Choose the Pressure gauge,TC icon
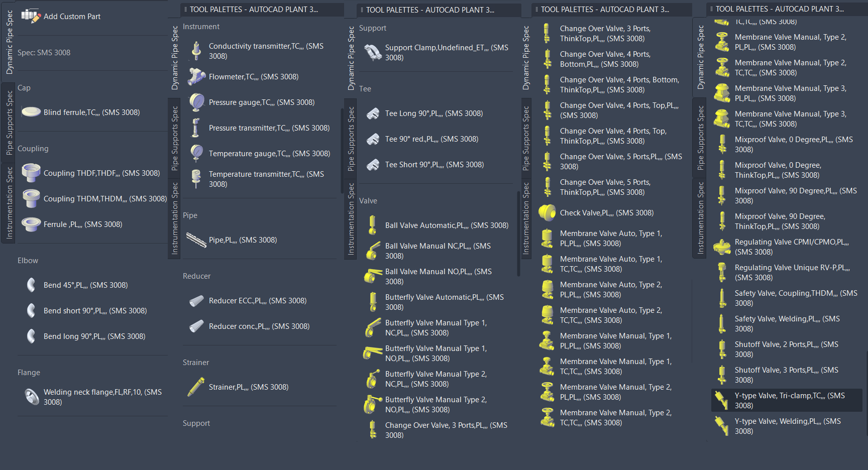Image resolution: width=868 pixels, height=470 pixels. [x=196, y=102]
